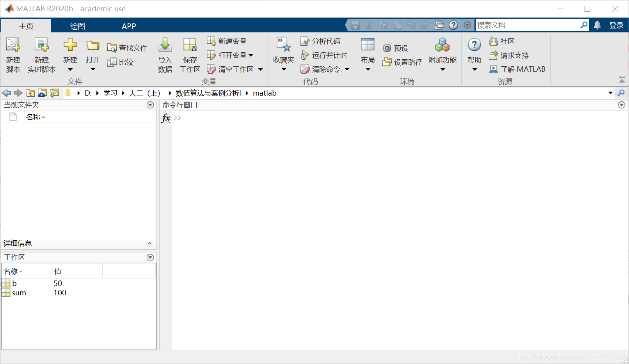The width and height of the screenshot is (629, 364).
Task: Click Run and Time (运行并计时)
Action: [324, 55]
